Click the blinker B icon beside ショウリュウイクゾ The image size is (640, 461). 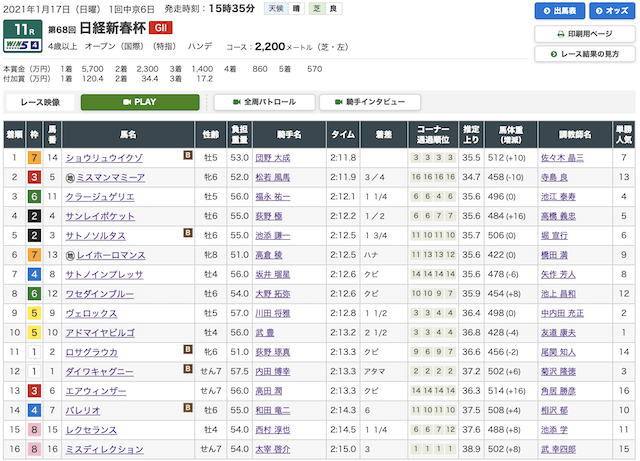click(x=188, y=155)
